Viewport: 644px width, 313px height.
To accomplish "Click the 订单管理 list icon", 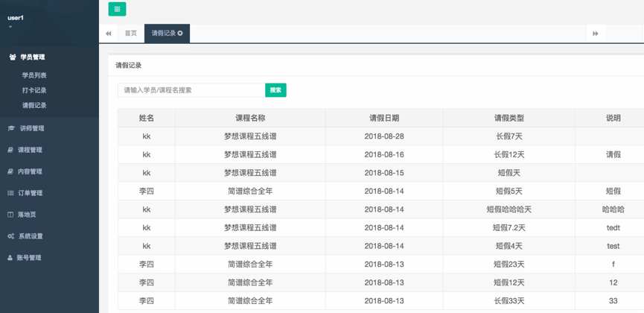I will coord(11,193).
